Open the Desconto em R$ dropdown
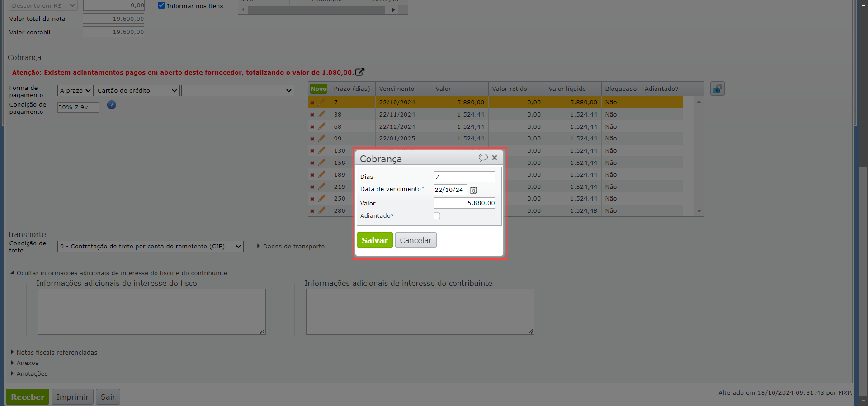This screenshot has height=406, width=868. [x=43, y=5]
